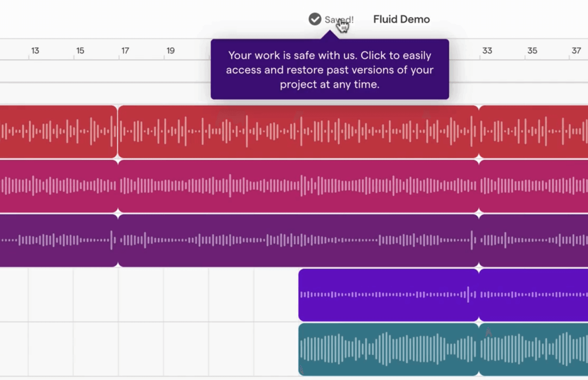Jump to bar 13 on the ruler
This screenshot has width=588, height=380.
tap(35, 51)
